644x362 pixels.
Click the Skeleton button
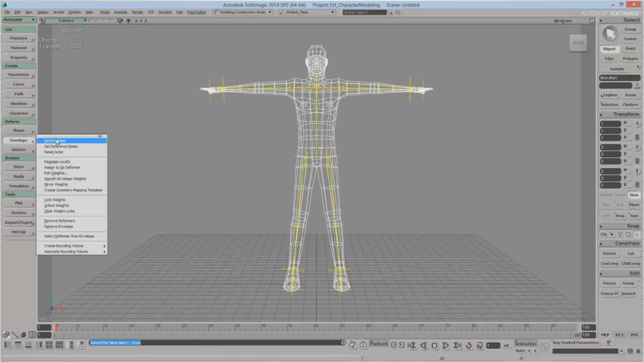tap(19, 104)
